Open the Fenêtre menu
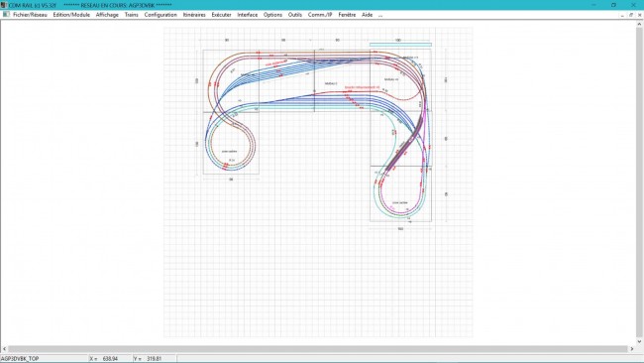644x363 pixels. 347,15
